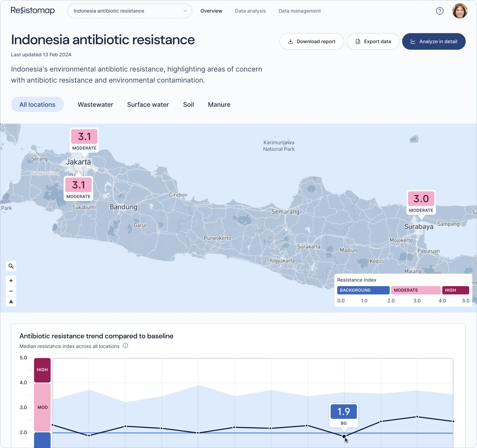Open the Data management tab

[x=299, y=11]
